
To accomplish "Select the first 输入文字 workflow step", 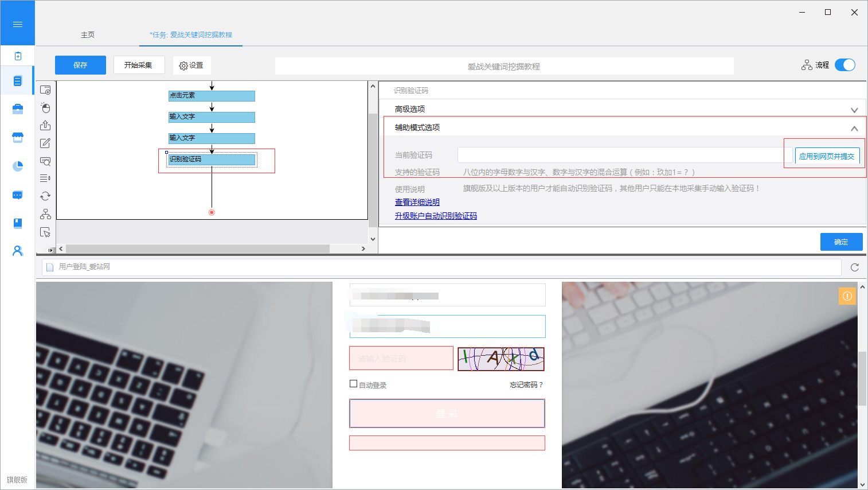I will (212, 117).
